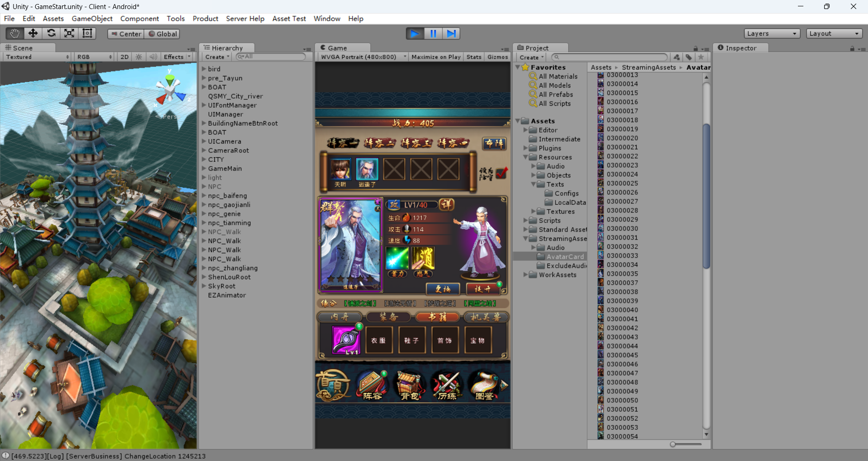Open the RGB render mode dropdown

coord(94,57)
